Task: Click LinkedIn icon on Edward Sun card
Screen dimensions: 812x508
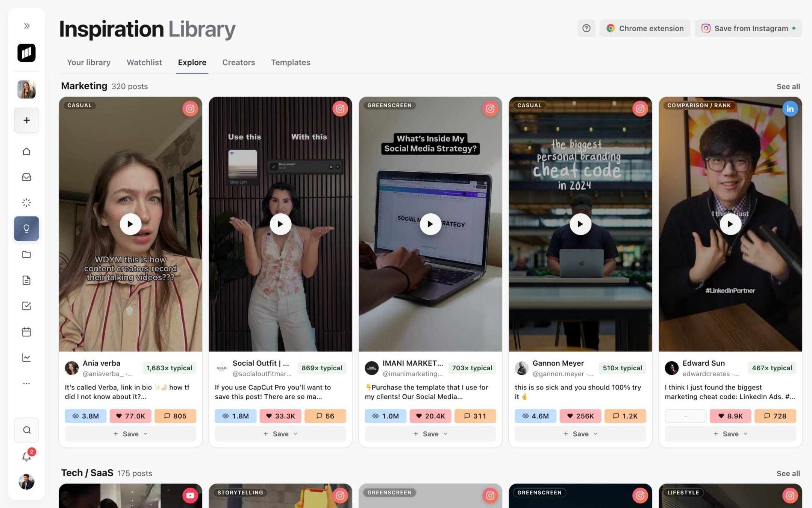Action: point(790,109)
